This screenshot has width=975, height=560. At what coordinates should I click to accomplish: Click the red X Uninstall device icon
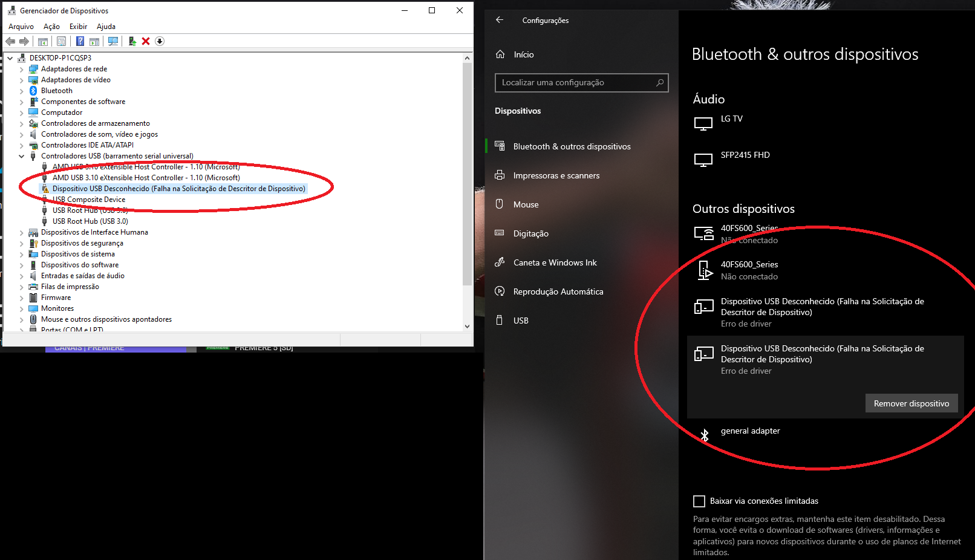click(x=146, y=41)
